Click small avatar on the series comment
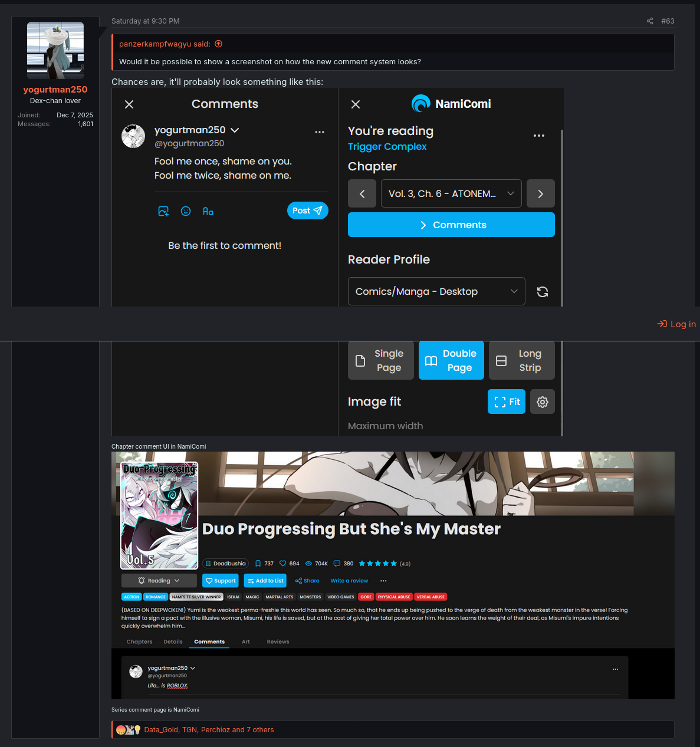 (x=136, y=672)
